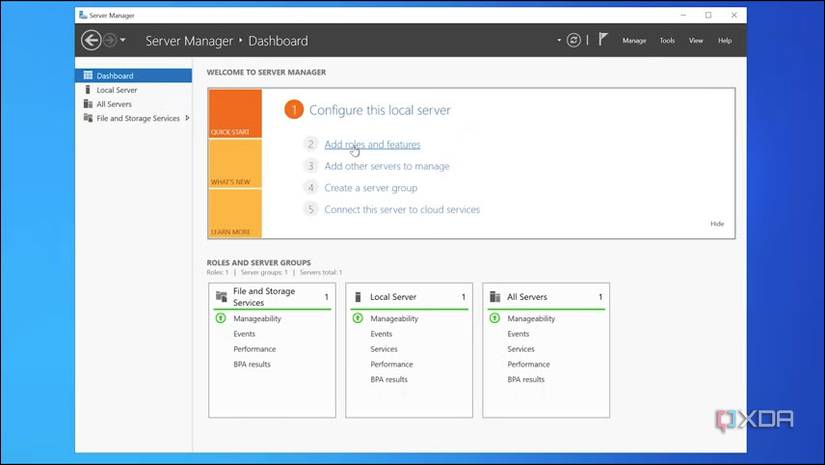Screen dimensions: 825x465
Task: Open BPA results in File and Storage Services tile
Action: [252, 365]
